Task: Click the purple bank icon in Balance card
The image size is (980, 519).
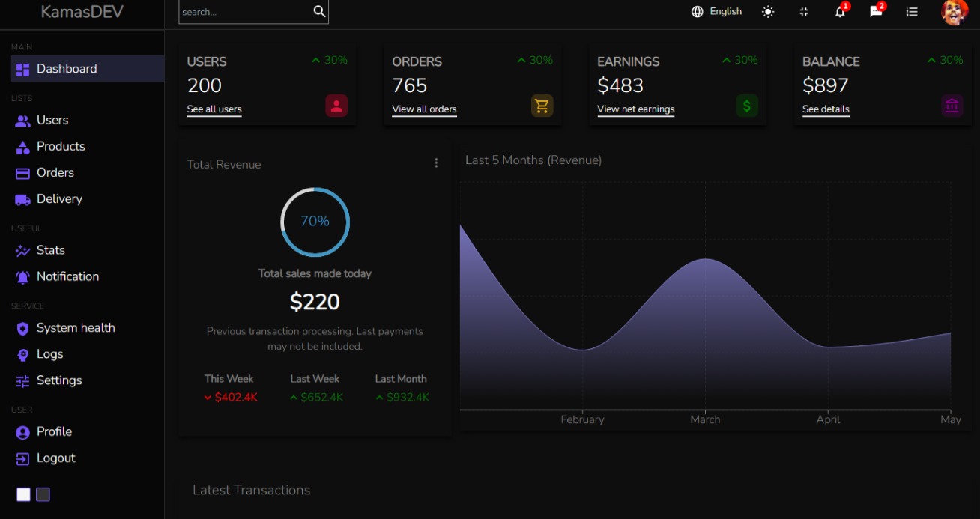Action: tap(952, 106)
